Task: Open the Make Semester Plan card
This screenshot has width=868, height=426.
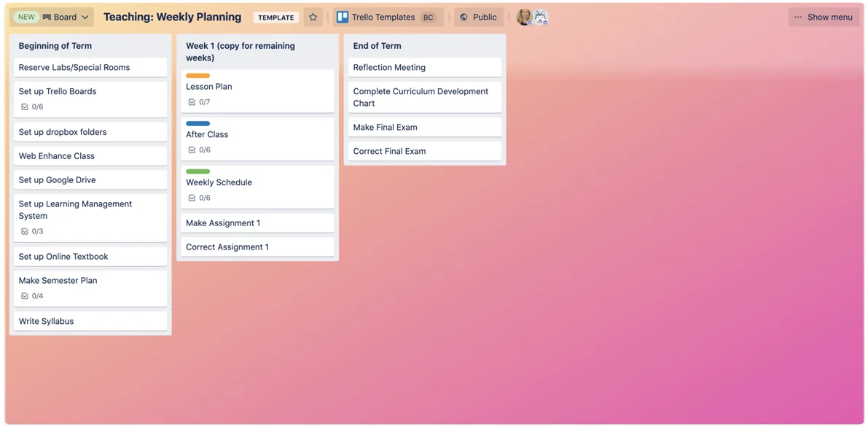Action: point(90,289)
